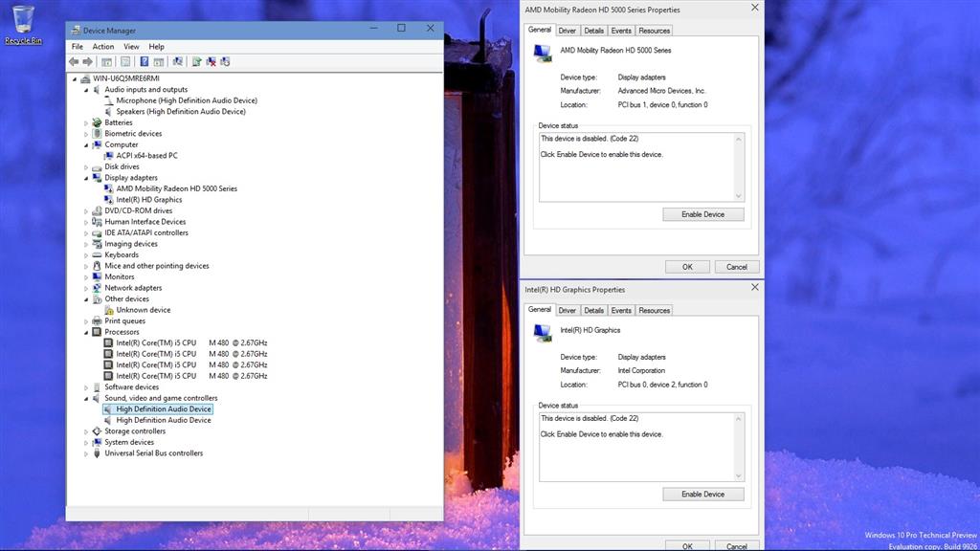
Task: Click scroll-up arrow in Intel Device status box
Action: tap(738, 419)
